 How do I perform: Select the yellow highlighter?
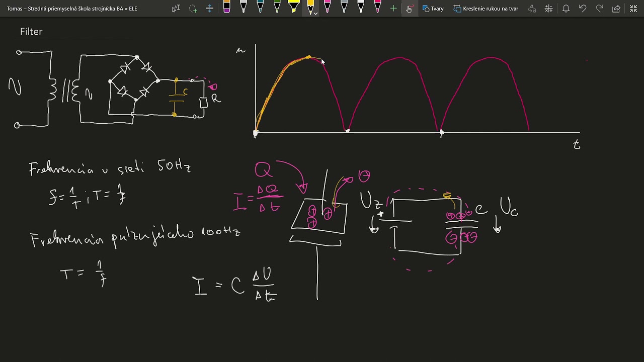coord(294,8)
